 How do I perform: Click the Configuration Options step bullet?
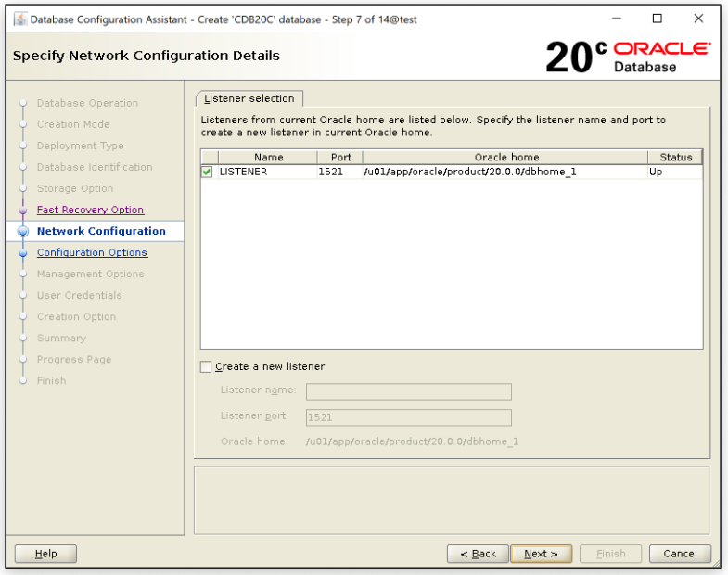23,253
